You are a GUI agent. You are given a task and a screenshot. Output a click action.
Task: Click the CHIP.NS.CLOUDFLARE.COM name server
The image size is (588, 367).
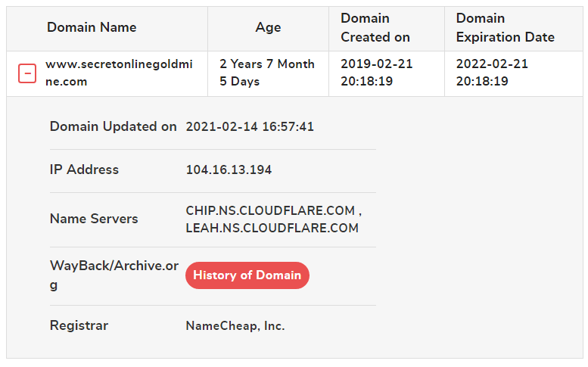270,210
